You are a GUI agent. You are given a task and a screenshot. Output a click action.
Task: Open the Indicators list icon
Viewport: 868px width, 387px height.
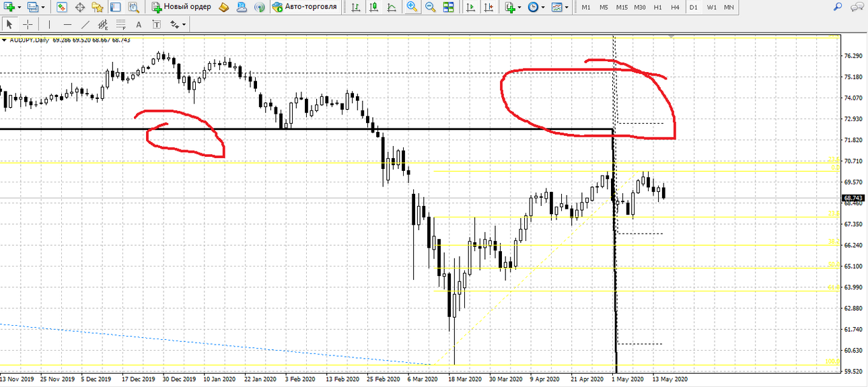(510, 7)
